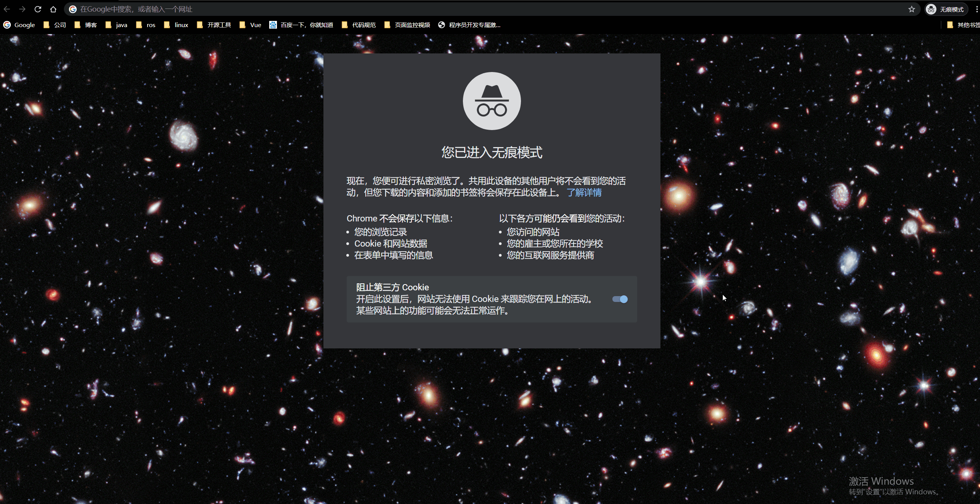Toggle the 阻止第三方 Cookie switch
The height and width of the screenshot is (504, 980).
[x=620, y=299]
